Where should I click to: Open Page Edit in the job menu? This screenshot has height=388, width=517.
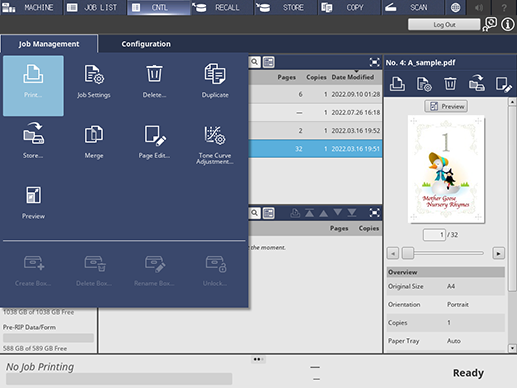pyautogui.click(x=154, y=142)
